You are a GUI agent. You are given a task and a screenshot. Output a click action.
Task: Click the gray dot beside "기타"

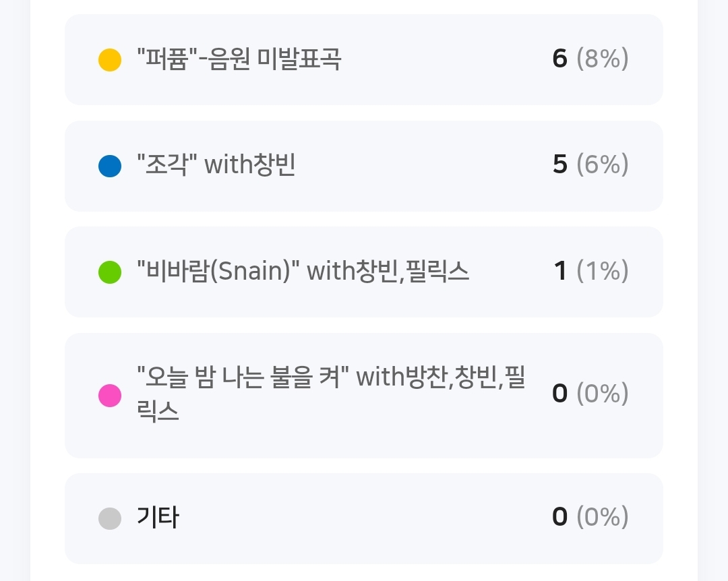pos(110,518)
